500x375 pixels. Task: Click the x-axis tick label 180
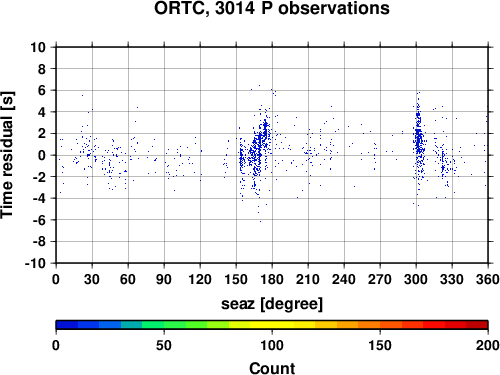(272, 279)
